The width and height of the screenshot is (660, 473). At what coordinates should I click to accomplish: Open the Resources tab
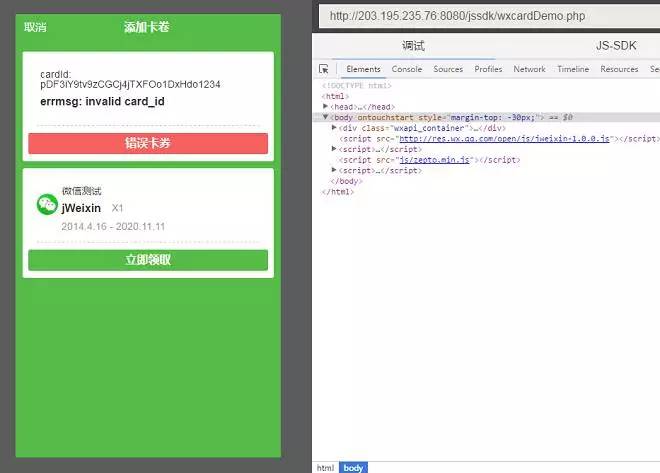(x=619, y=69)
